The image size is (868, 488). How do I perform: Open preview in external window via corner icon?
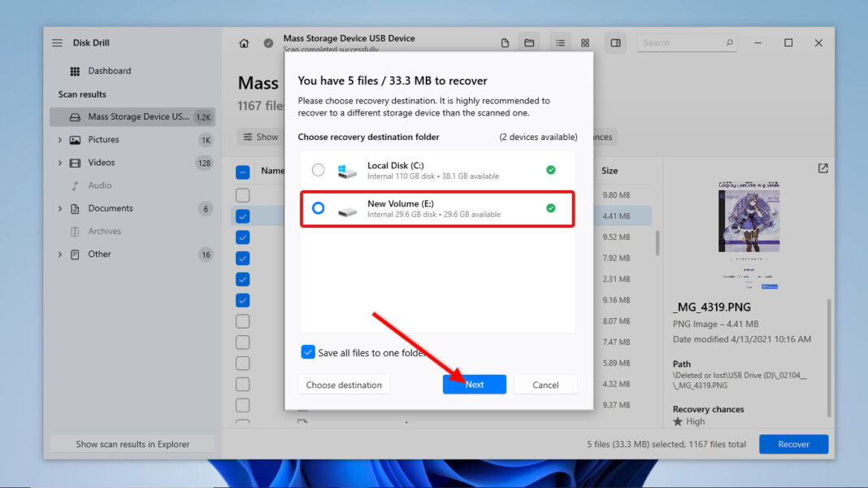pyautogui.click(x=822, y=168)
